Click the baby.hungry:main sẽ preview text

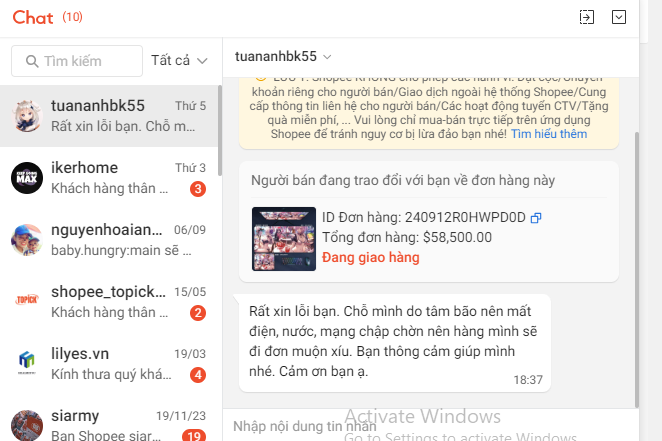(121, 251)
